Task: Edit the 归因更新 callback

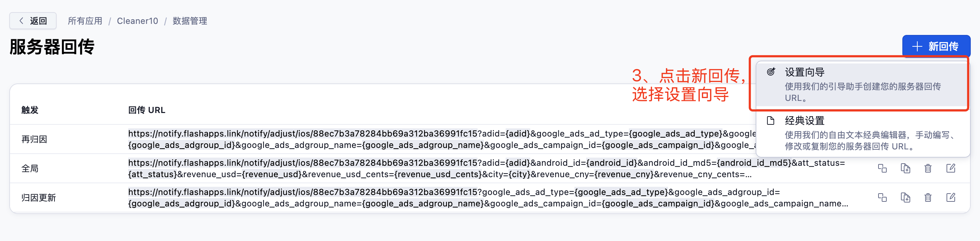Action: (951, 198)
